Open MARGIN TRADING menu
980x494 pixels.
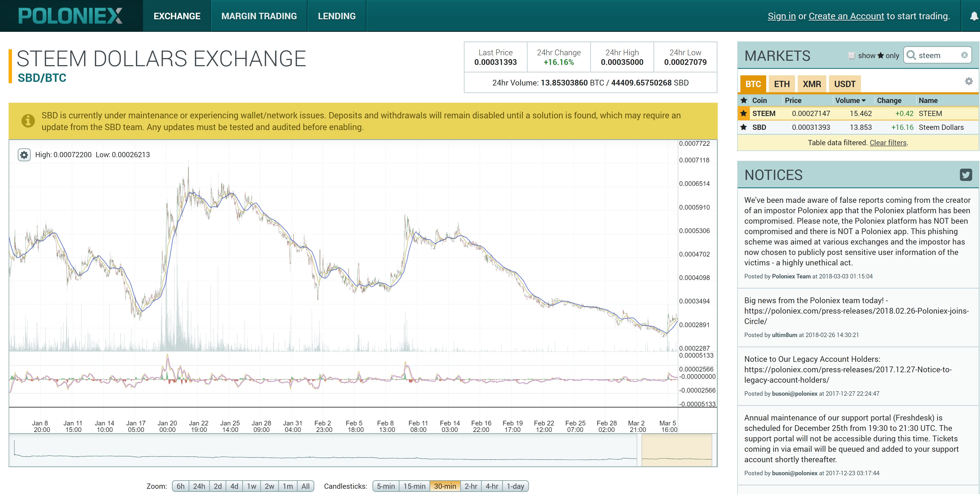click(259, 16)
